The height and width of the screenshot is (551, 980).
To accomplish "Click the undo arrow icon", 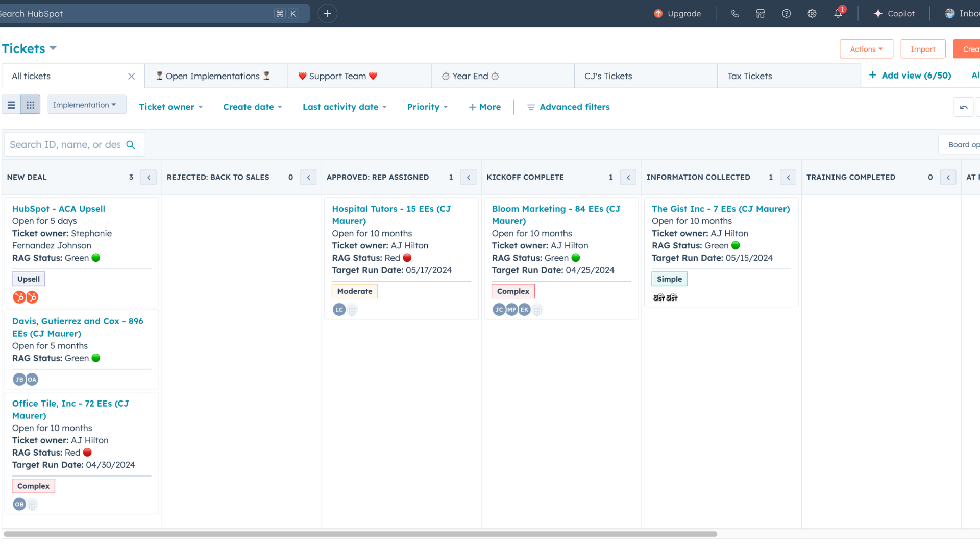I will 964,107.
